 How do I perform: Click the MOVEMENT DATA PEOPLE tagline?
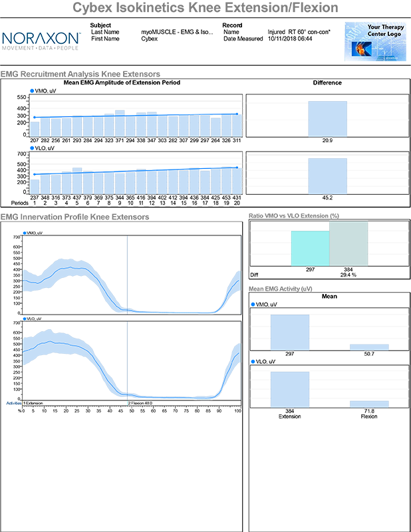click(x=40, y=48)
